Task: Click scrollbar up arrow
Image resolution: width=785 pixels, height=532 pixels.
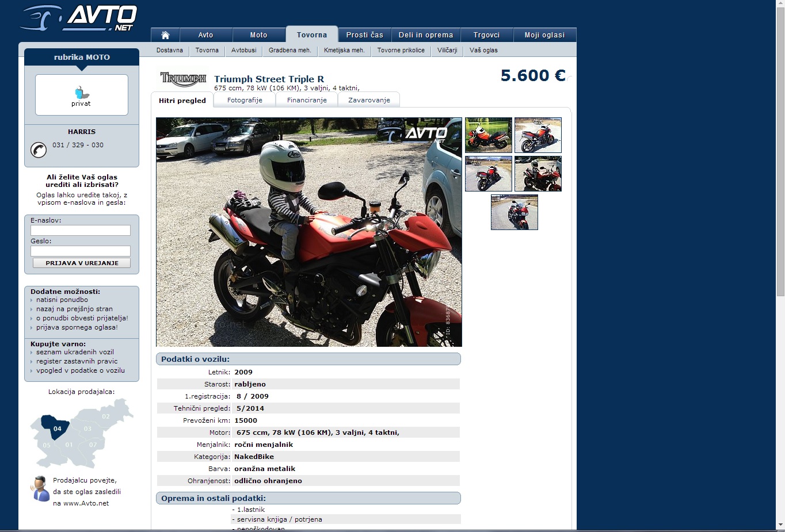Action: pyautogui.click(x=780, y=5)
